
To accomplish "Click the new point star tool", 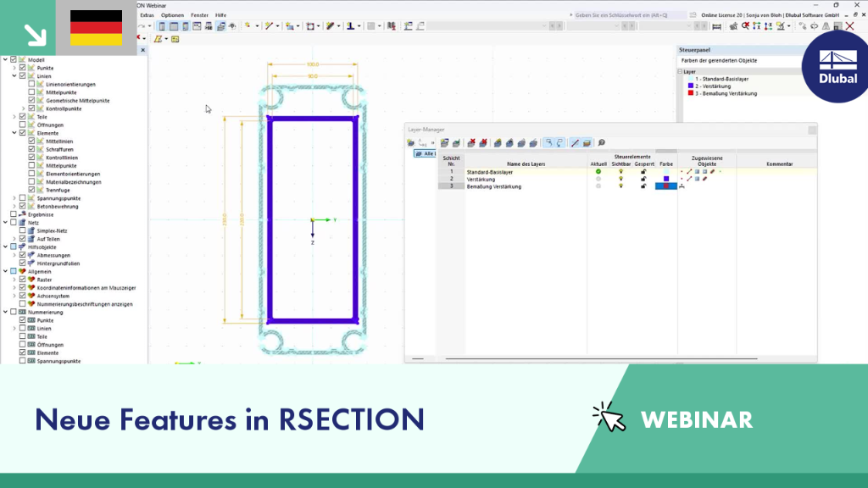I will coord(248,26).
